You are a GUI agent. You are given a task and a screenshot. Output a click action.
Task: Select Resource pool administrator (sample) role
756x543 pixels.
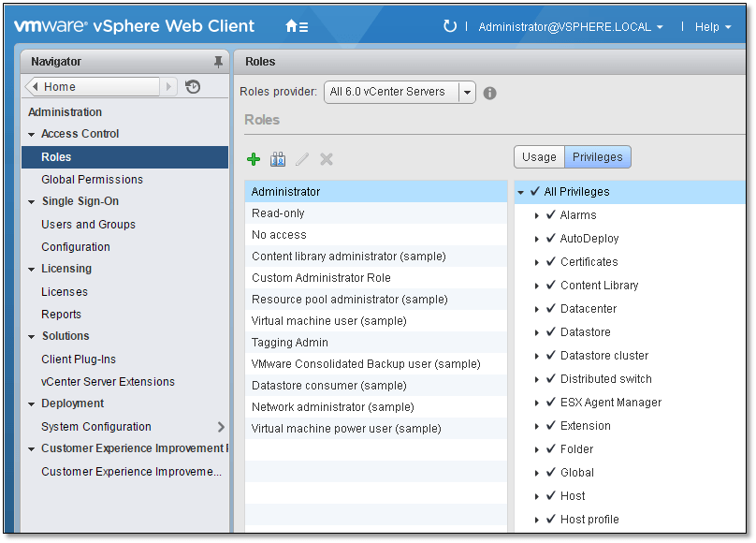coord(376,300)
